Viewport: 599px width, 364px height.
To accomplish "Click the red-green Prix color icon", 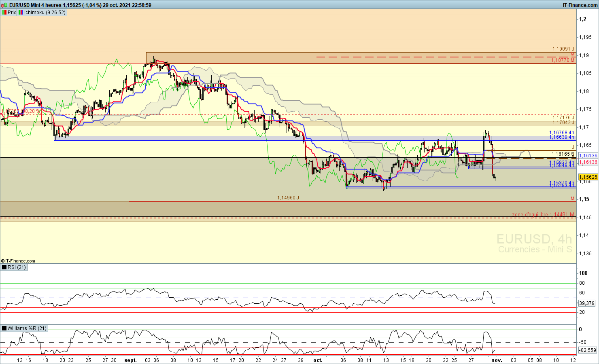I will pos(4,13).
